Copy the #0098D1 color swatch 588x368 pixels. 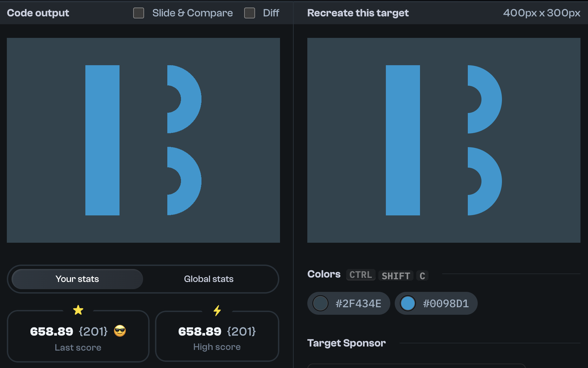[436, 303]
